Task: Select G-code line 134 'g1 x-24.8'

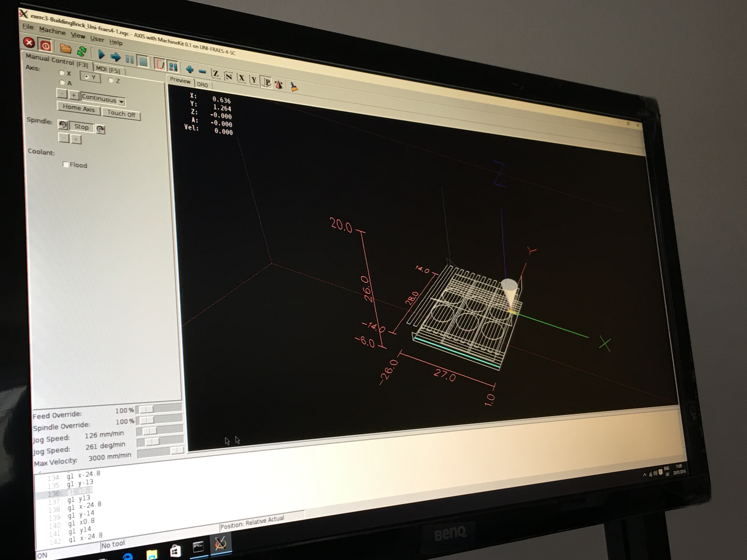Action: coord(83,475)
